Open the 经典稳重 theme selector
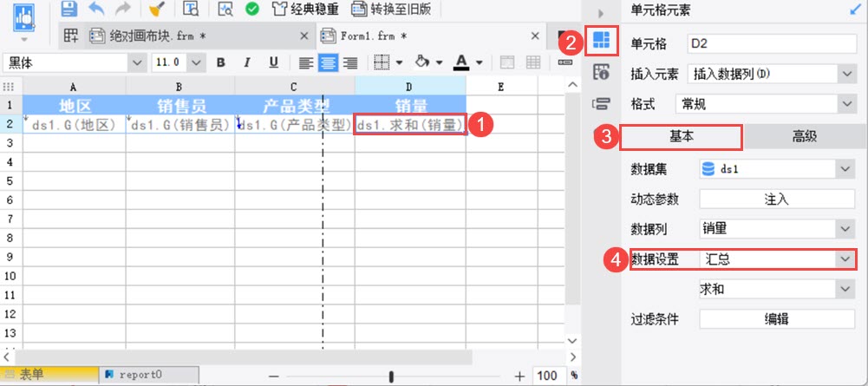Screen dimensions: 868x386 click(305, 9)
